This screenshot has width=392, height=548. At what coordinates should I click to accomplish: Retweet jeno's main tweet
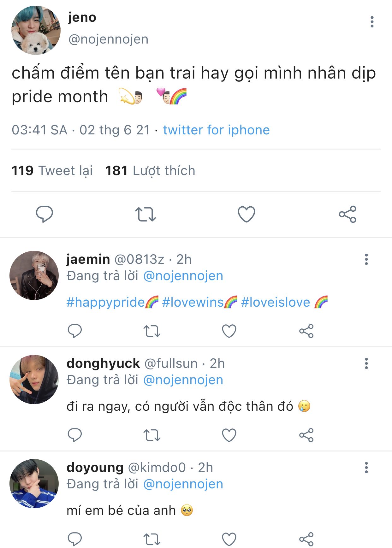[x=146, y=214]
